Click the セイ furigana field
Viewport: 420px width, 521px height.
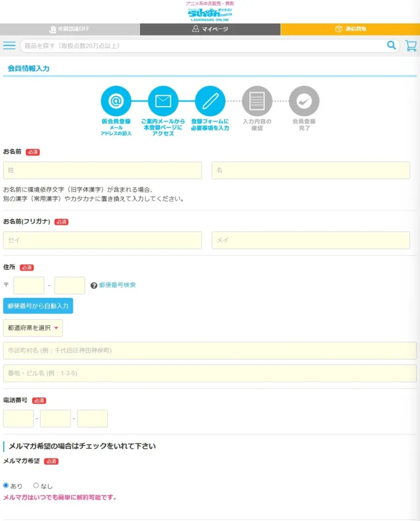point(102,240)
